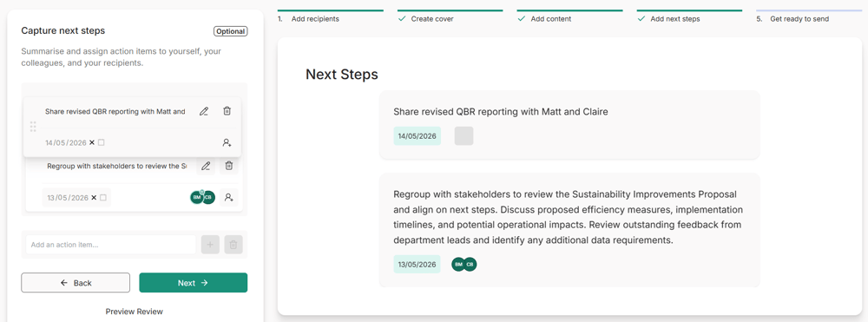
Task: Click the "Regroup with stakeholders" text in editor
Action: click(x=117, y=166)
